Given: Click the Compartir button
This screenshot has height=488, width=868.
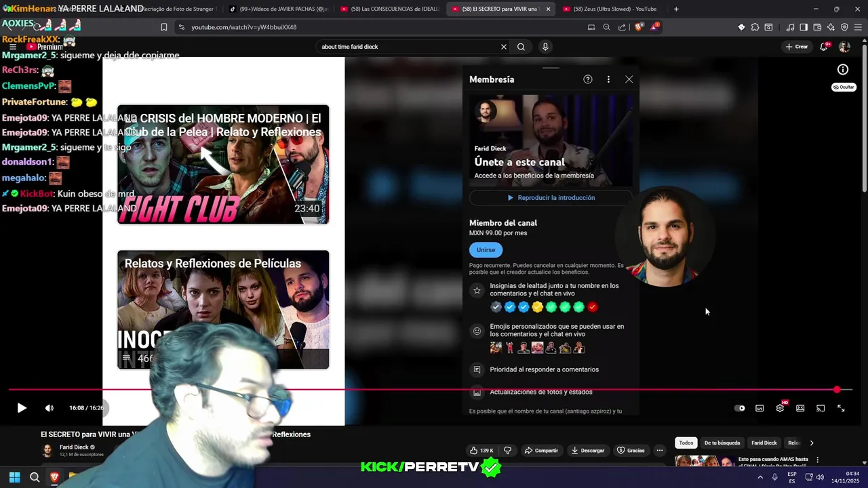Looking at the screenshot, I should tap(540, 450).
